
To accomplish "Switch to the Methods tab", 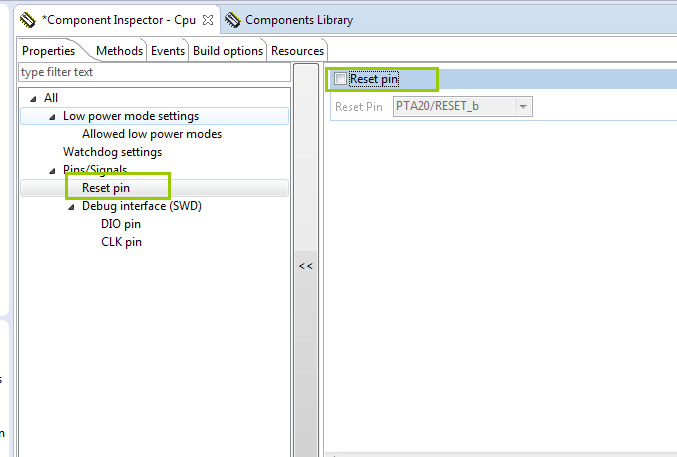I will [x=119, y=51].
